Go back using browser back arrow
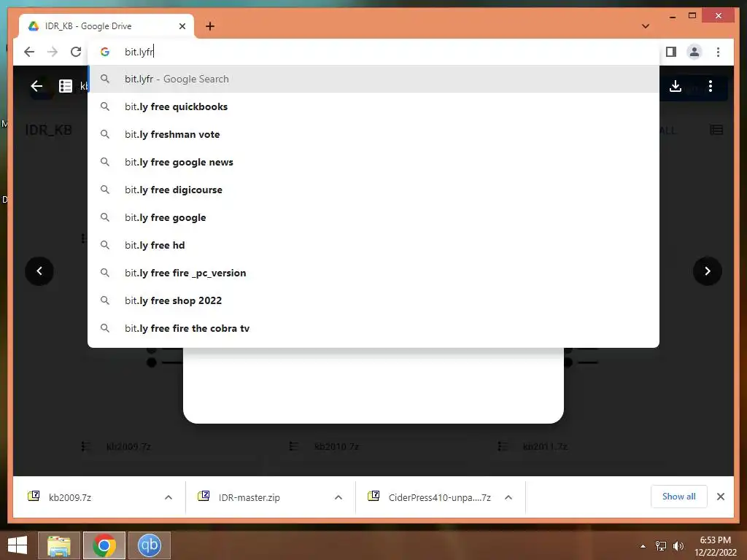Screen dimensions: 747x560 29,52
